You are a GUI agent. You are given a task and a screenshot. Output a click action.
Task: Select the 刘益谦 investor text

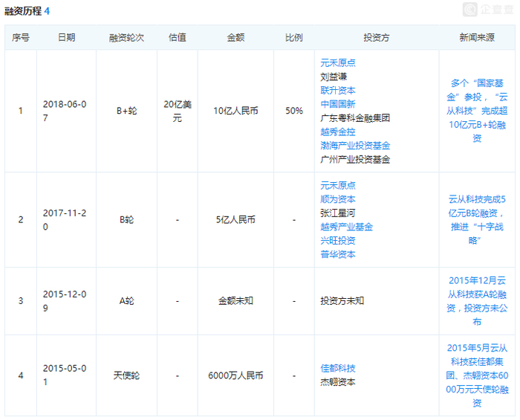click(334, 77)
